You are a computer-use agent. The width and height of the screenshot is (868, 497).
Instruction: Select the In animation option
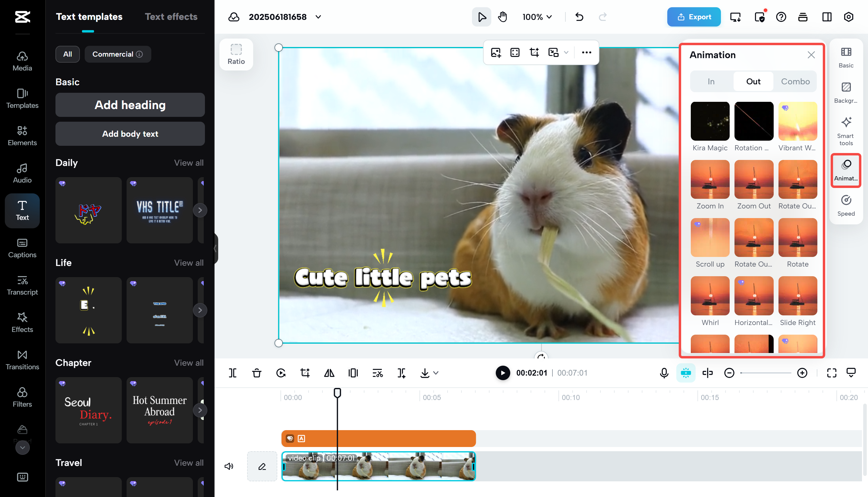pos(711,81)
